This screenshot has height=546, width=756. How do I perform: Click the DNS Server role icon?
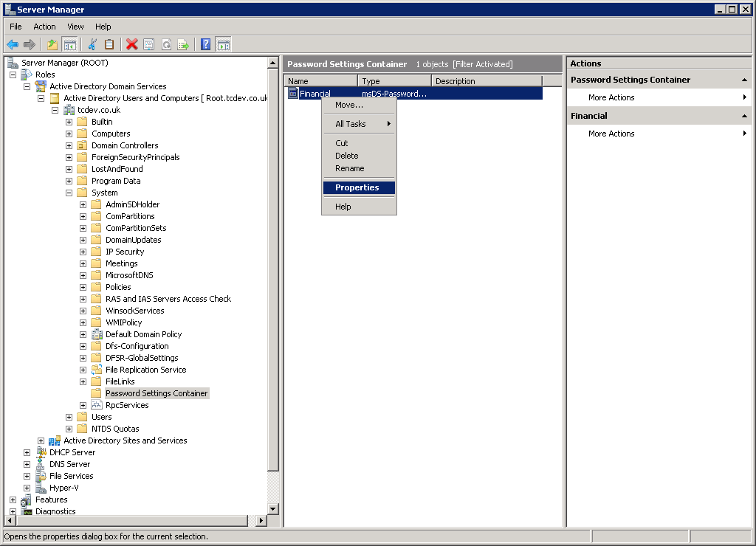[x=41, y=464]
